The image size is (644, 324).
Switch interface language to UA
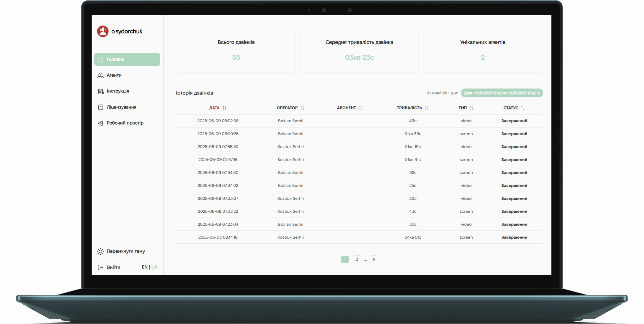point(154,267)
